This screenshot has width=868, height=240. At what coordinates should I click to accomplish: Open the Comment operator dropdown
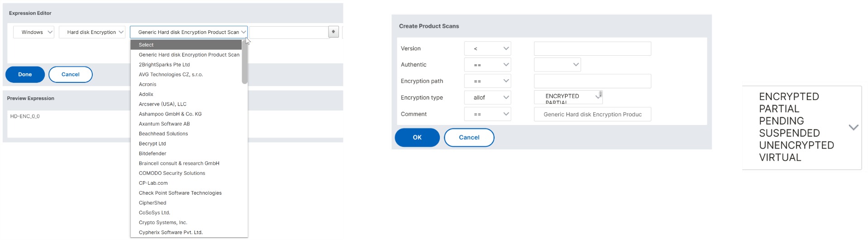487,114
